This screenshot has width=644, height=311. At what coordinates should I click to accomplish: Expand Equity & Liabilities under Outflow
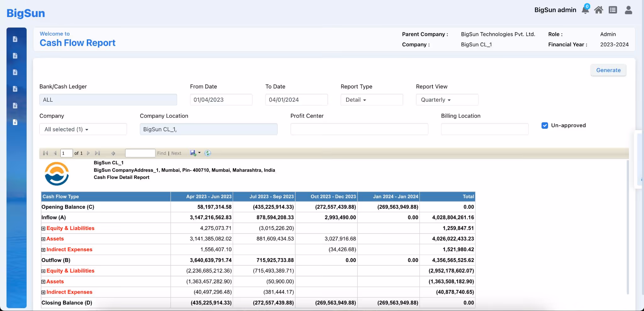pos(43,271)
